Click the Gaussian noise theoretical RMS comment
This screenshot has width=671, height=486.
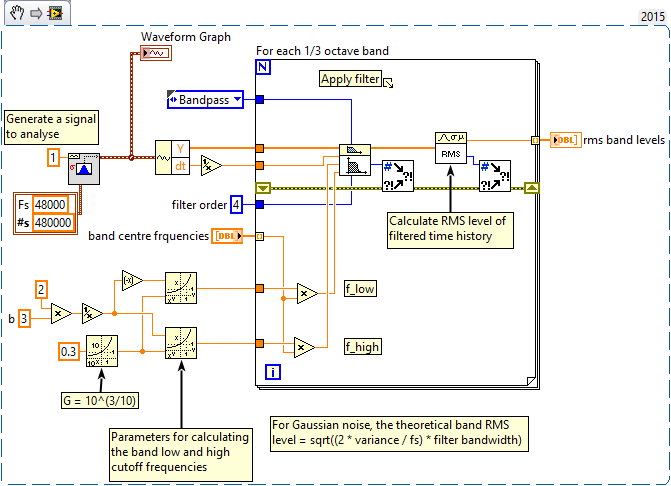[399, 434]
